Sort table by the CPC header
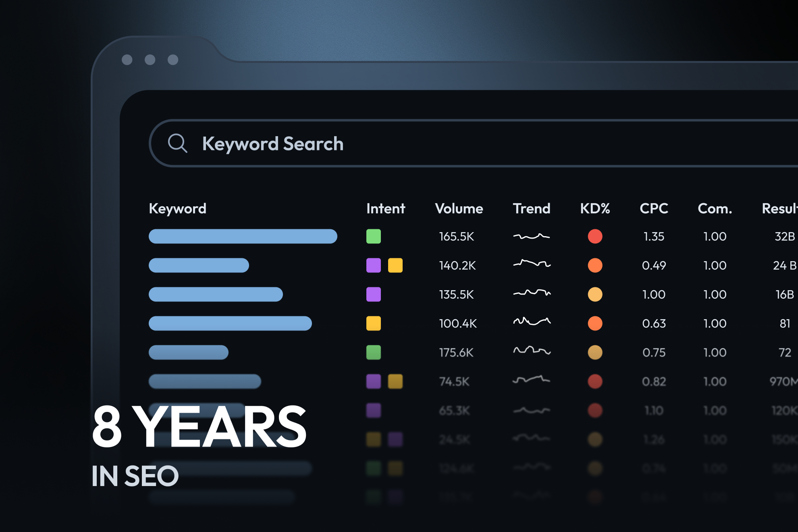 pos(654,208)
